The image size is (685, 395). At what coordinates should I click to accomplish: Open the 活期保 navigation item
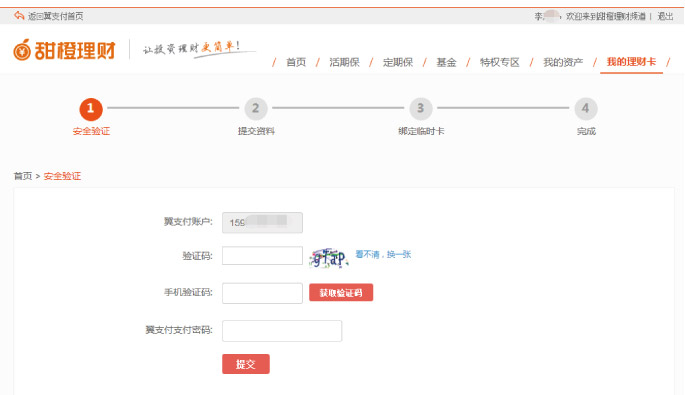[x=344, y=62]
